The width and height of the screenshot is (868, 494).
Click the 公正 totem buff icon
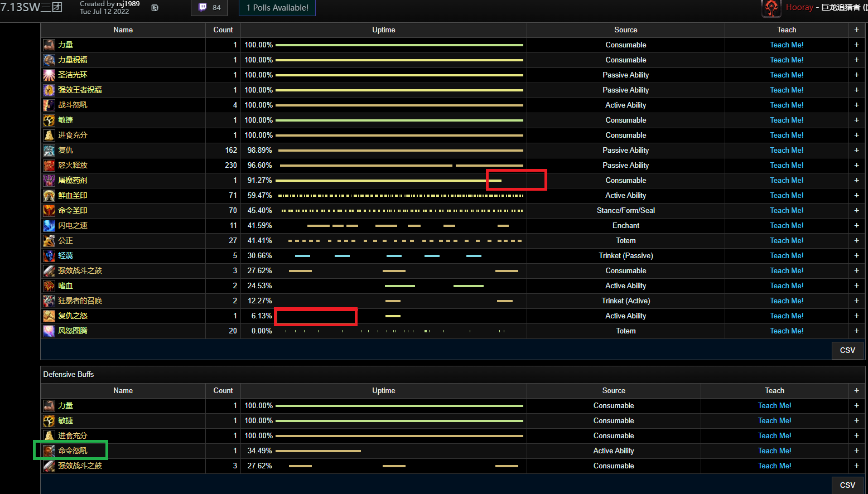49,240
